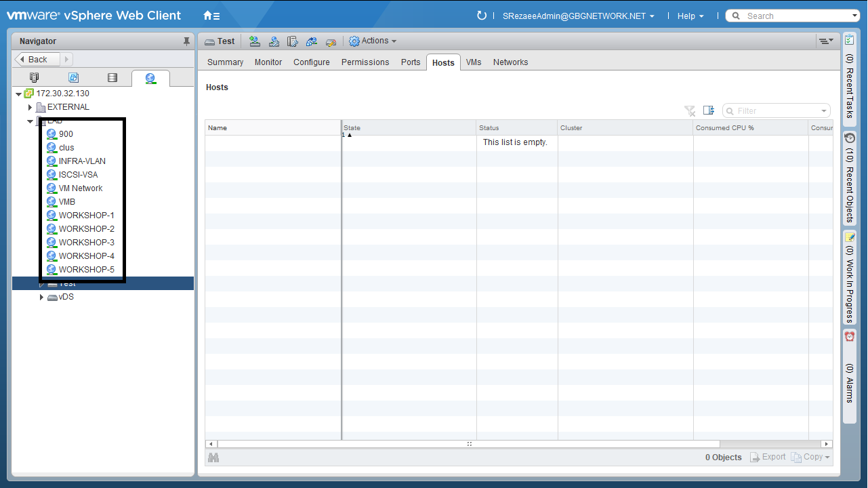Go to the vSphere Home menu icon
The height and width of the screenshot is (488, 868).
[x=211, y=16]
